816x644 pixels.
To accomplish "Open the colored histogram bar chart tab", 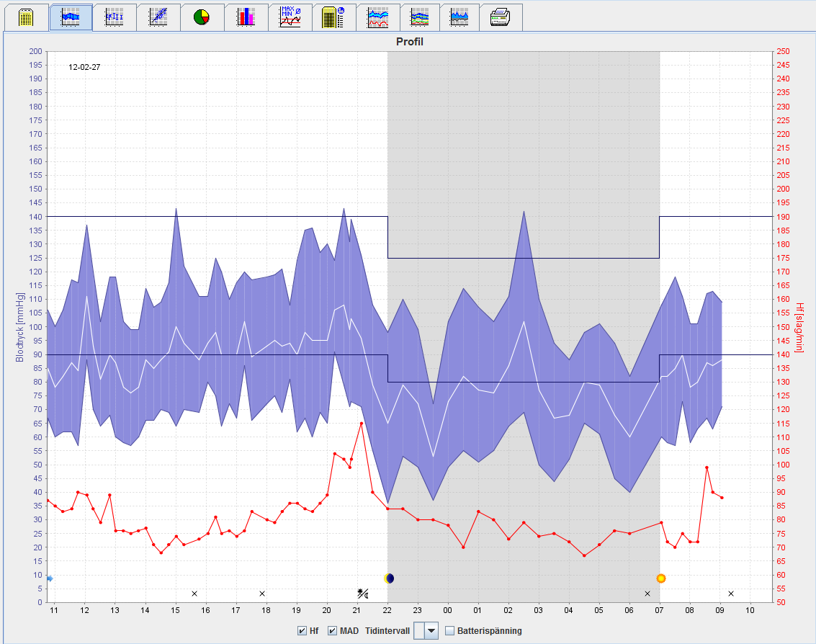I will [x=246, y=17].
